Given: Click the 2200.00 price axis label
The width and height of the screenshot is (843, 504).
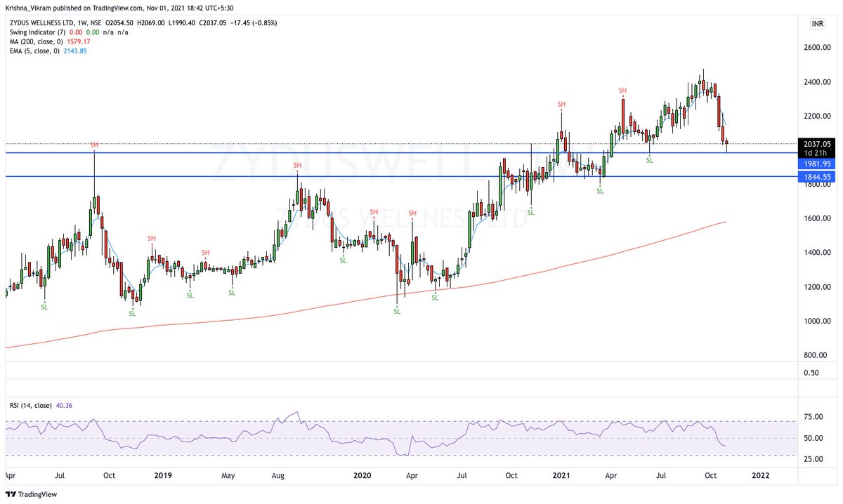Looking at the screenshot, I should point(819,116).
